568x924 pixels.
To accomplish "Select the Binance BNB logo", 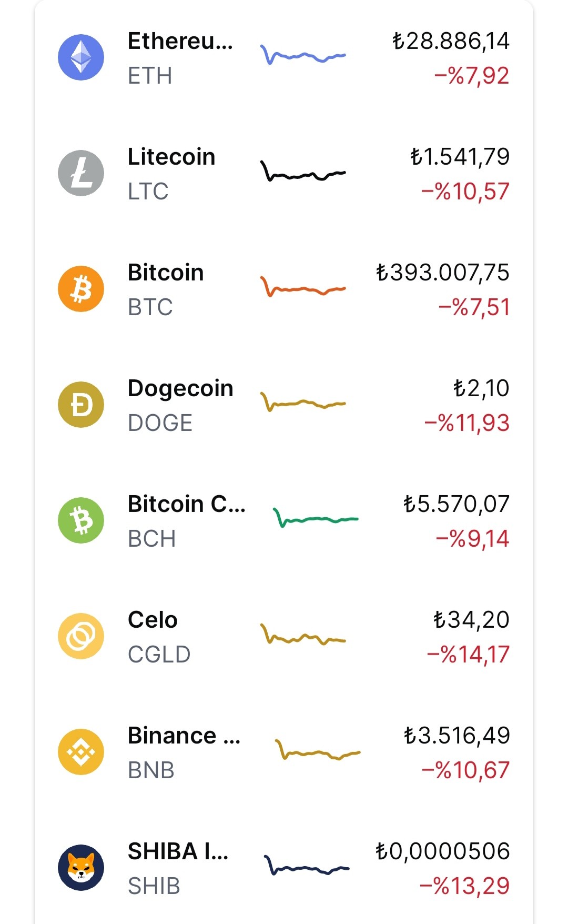I will click(x=81, y=752).
